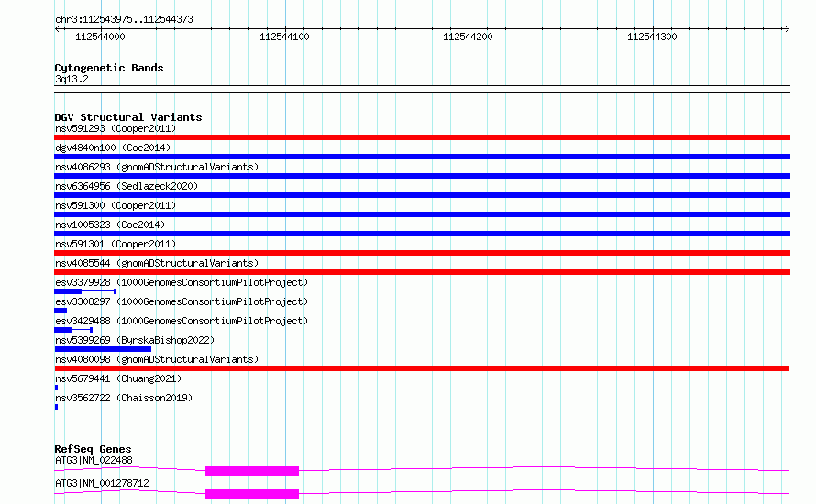Select the red nsv4080098 variant bar
The width and height of the screenshot is (816, 504).
click(422, 368)
